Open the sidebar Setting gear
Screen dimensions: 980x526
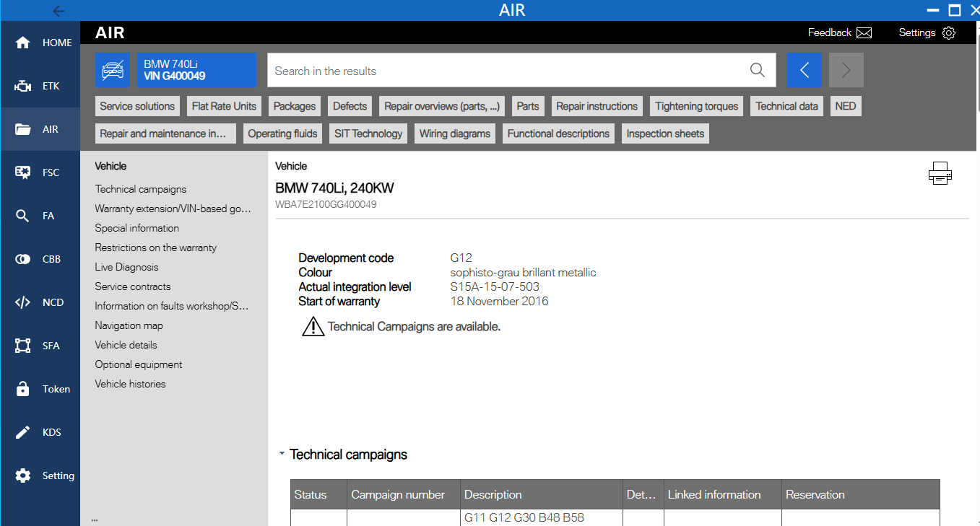(40, 475)
